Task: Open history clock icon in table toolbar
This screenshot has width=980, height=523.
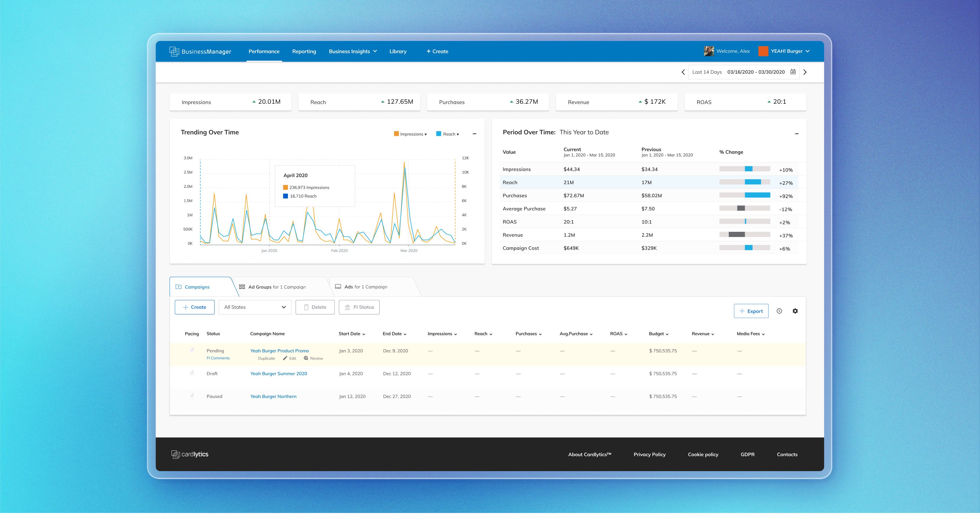Action: point(779,311)
